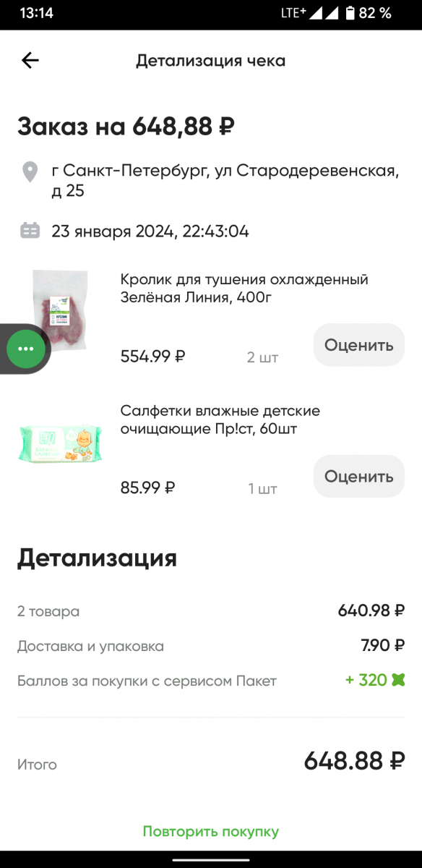Rate the rabbit stew product
Viewport: 422px width, 868px height.
(358, 345)
